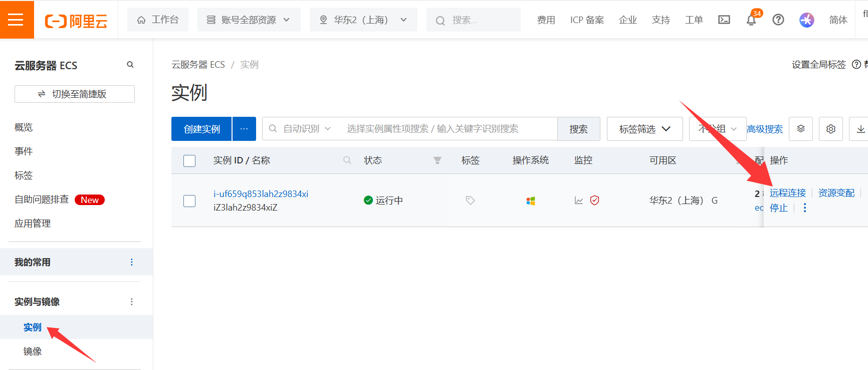
Task: Expand the 华东2（上海） region dropdown
Action: [363, 20]
